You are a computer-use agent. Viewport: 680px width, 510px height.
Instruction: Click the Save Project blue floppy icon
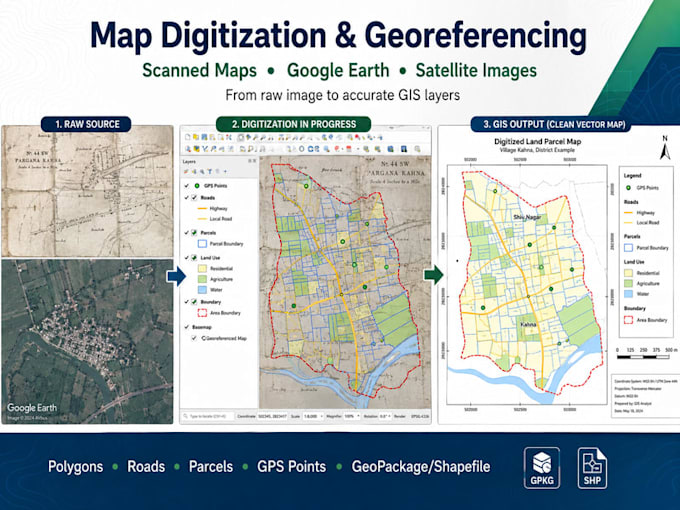click(x=204, y=137)
